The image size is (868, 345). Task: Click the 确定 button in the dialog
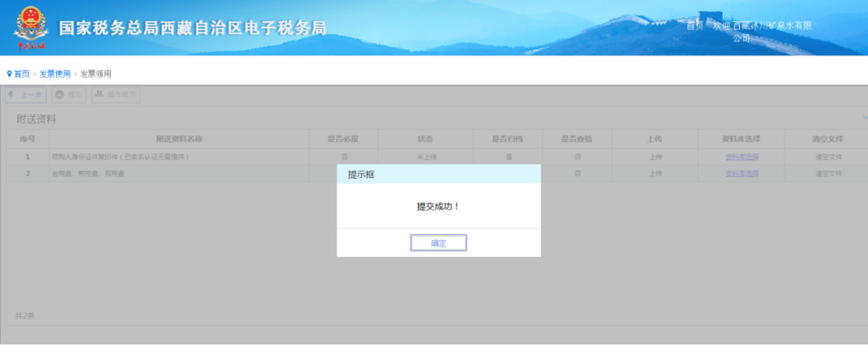pos(438,243)
